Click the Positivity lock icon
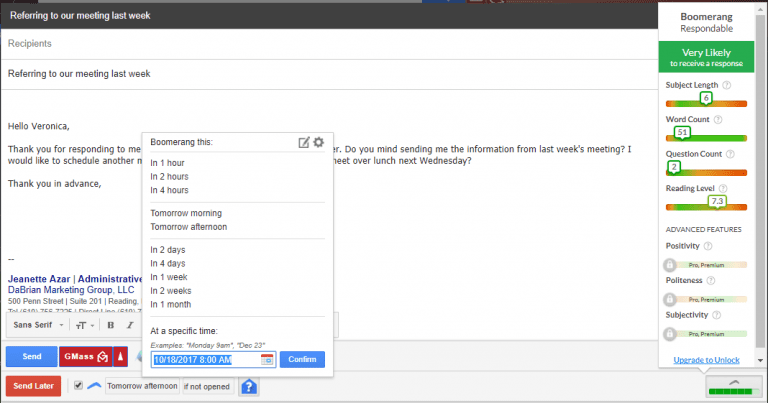 point(670,265)
